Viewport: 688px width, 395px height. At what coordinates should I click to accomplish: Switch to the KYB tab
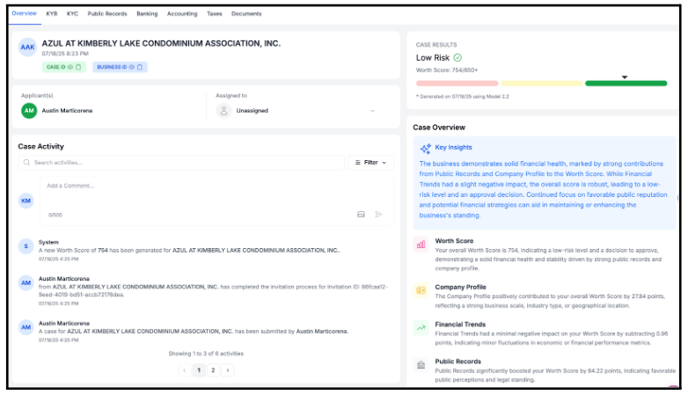coord(52,14)
